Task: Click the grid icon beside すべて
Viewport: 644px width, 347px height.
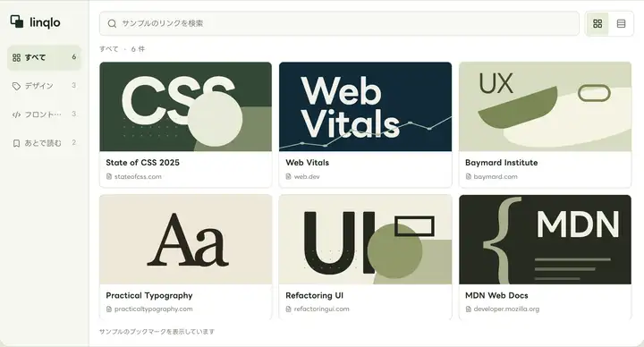Action: [x=16, y=58]
